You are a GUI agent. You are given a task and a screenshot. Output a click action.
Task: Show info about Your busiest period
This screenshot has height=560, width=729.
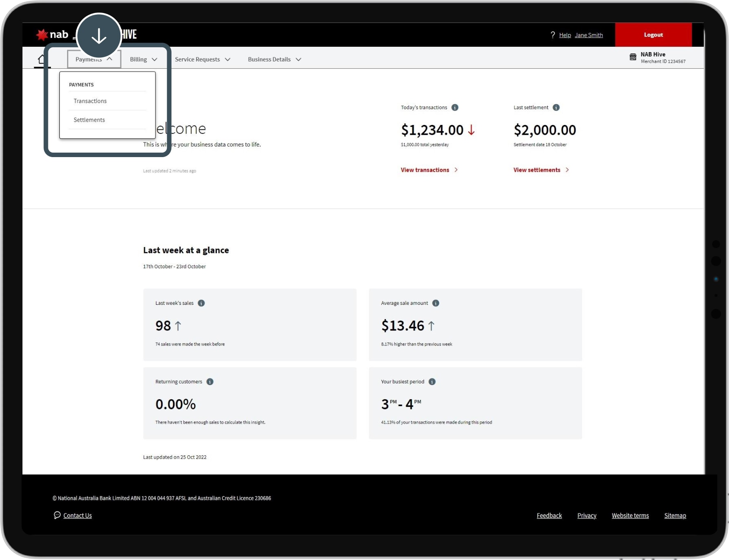(x=432, y=382)
